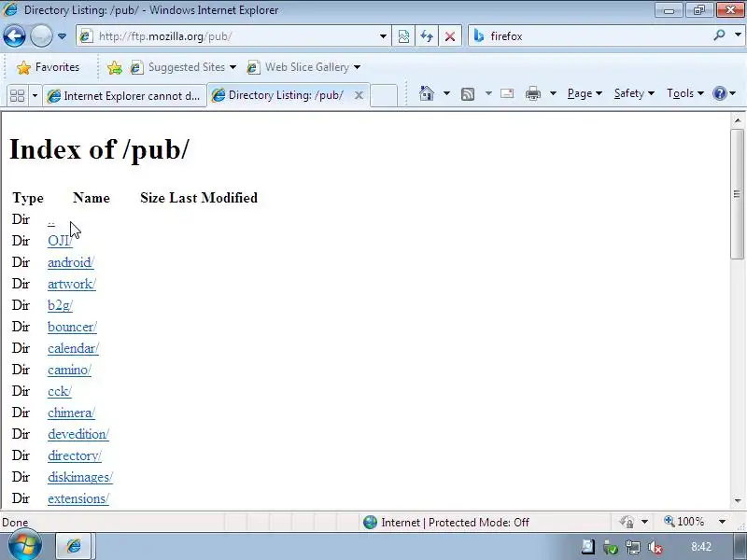Click Internet | Protected Mode: Off status

coord(446,523)
